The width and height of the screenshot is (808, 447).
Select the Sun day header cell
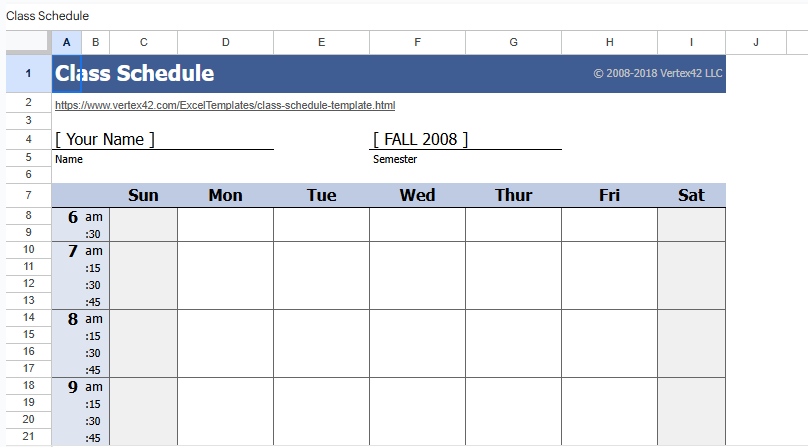(143, 196)
